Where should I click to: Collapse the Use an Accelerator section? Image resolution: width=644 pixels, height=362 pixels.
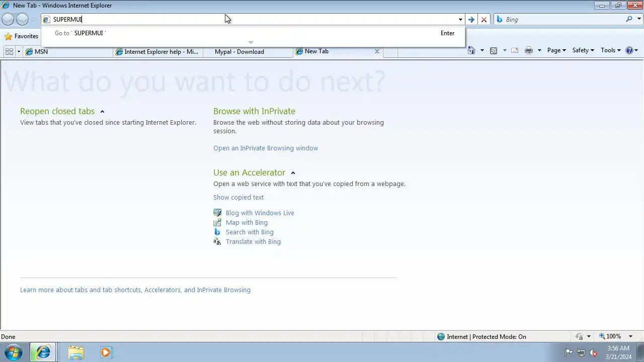click(293, 173)
